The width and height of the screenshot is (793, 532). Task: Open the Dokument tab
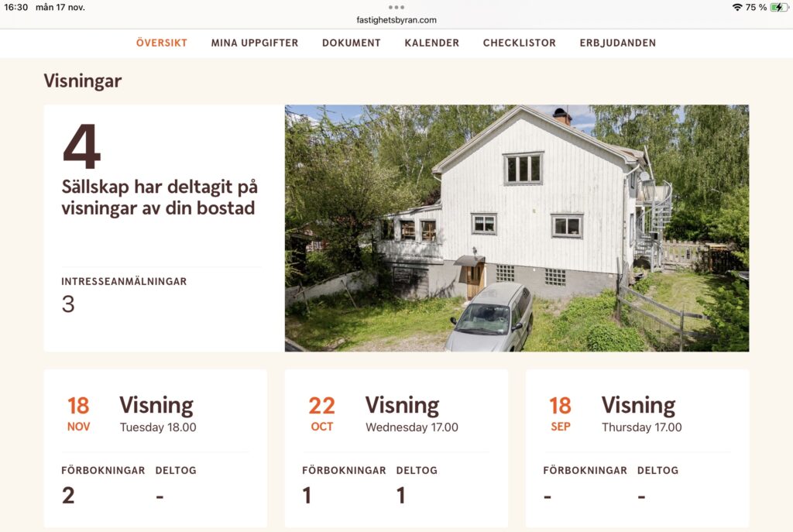click(352, 43)
